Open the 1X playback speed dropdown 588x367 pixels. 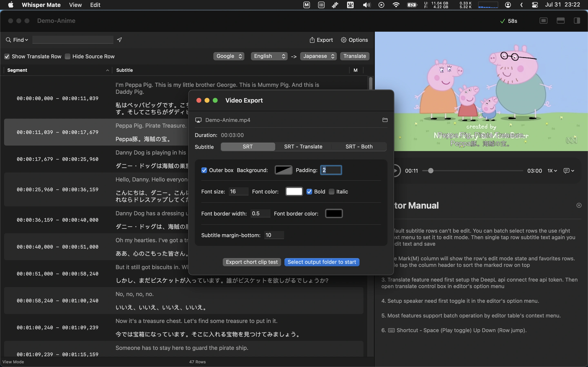[x=552, y=171]
